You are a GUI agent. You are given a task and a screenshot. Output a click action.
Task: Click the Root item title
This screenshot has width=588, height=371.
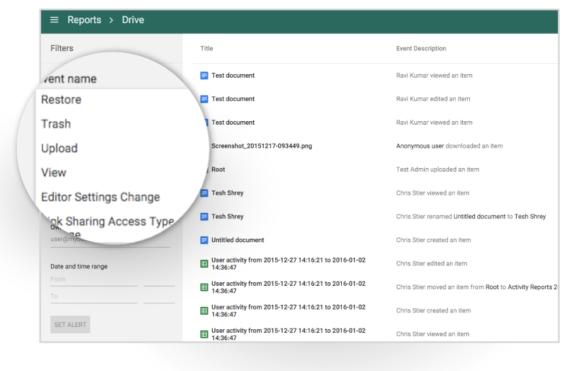[x=218, y=169]
